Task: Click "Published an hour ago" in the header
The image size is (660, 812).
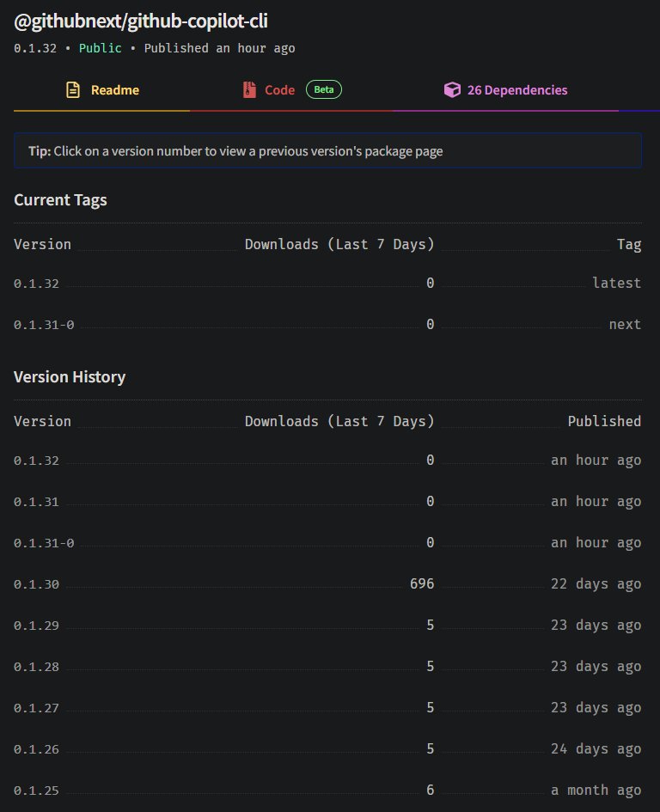Action: pos(220,48)
